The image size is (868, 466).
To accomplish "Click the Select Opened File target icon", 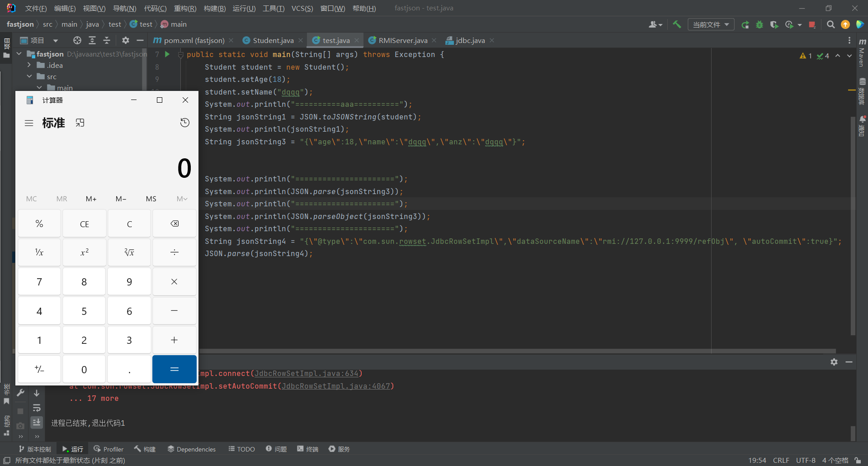I will 77,40.
